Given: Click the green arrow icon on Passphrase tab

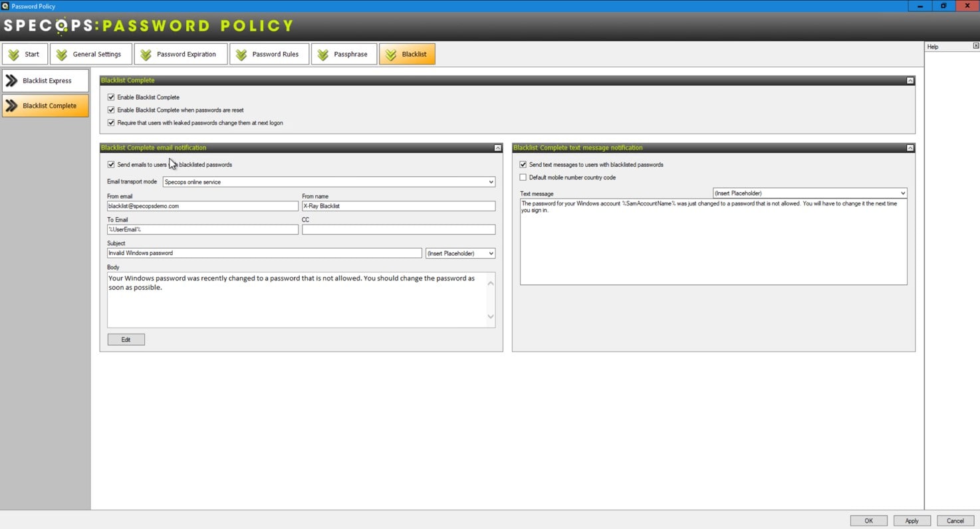Looking at the screenshot, I should pos(324,54).
